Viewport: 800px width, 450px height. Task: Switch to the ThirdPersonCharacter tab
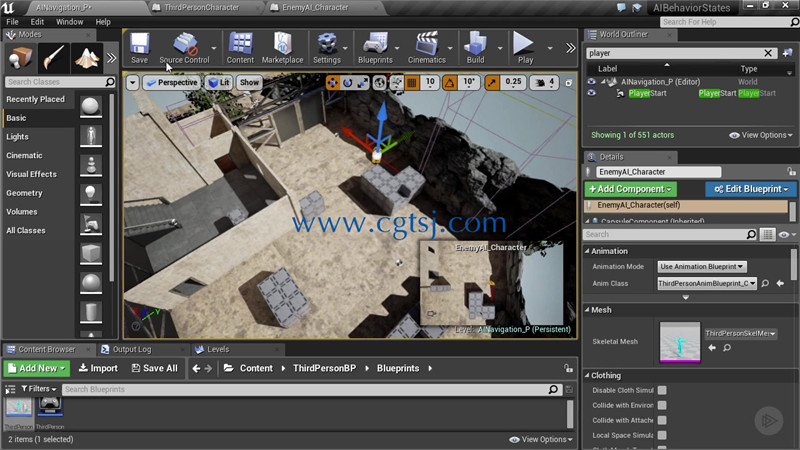click(x=202, y=8)
